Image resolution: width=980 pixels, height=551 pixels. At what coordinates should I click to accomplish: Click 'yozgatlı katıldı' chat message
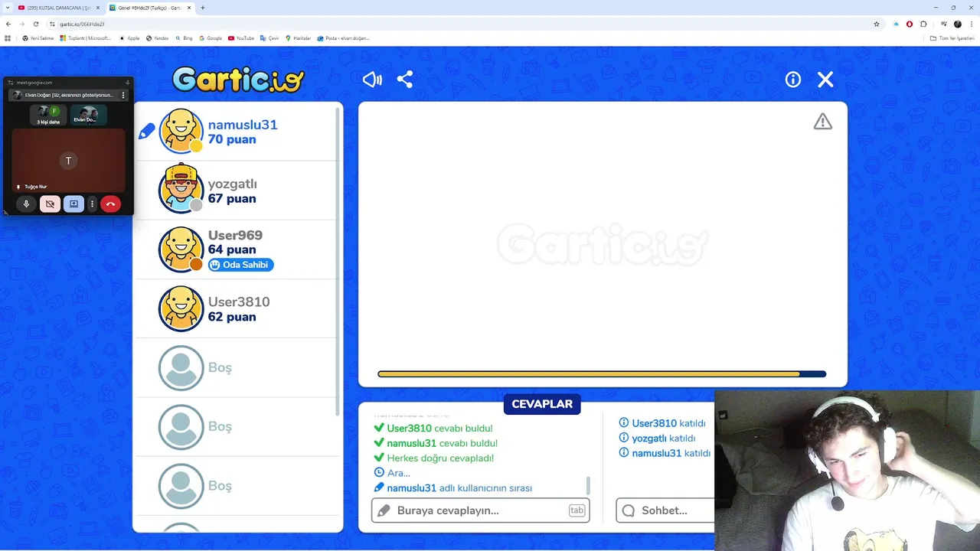pos(663,439)
